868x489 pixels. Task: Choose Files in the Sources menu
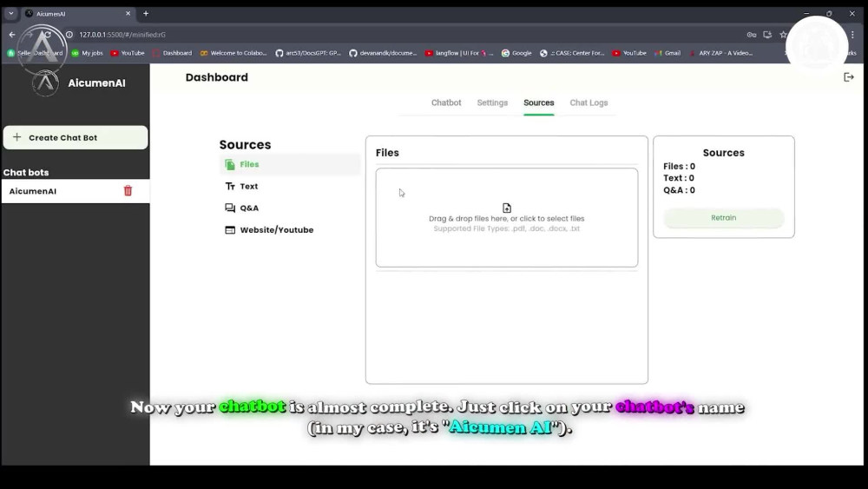(290, 164)
